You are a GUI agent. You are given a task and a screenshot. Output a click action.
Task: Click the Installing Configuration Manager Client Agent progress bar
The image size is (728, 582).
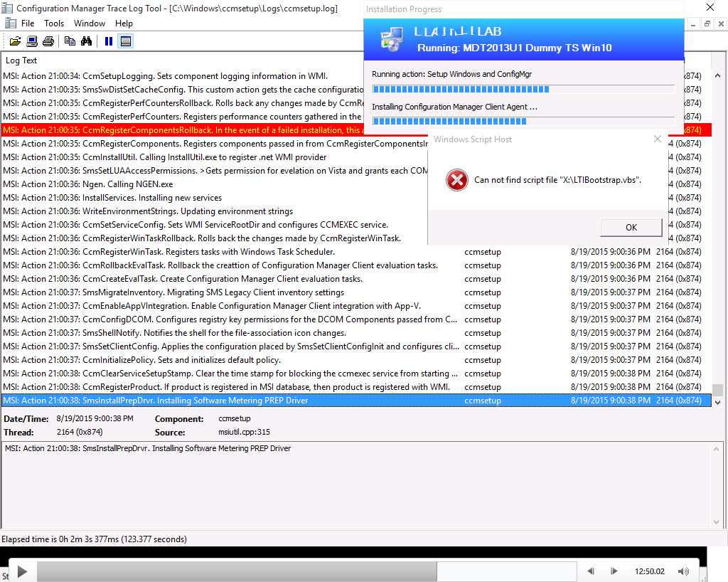coord(523,121)
